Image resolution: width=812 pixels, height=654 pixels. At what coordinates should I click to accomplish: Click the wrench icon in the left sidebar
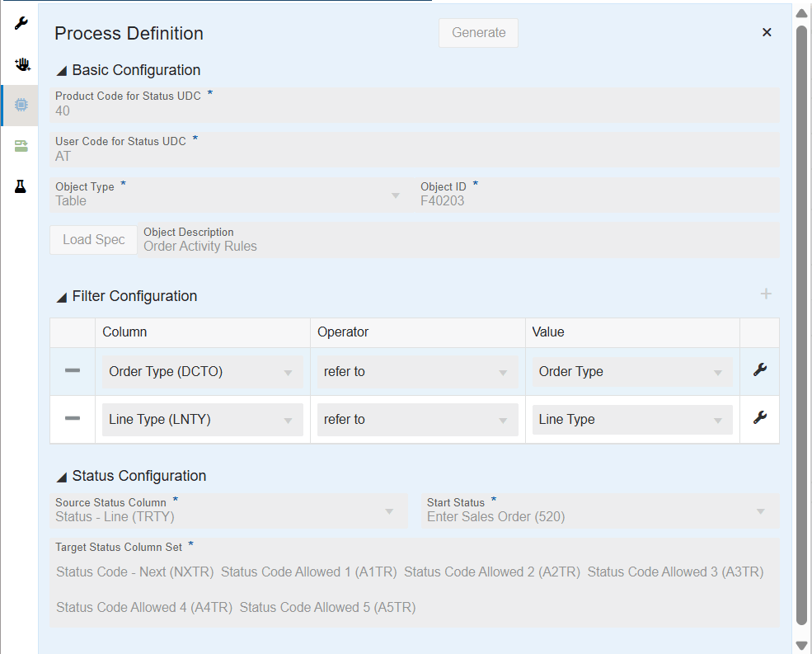[x=21, y=23]
